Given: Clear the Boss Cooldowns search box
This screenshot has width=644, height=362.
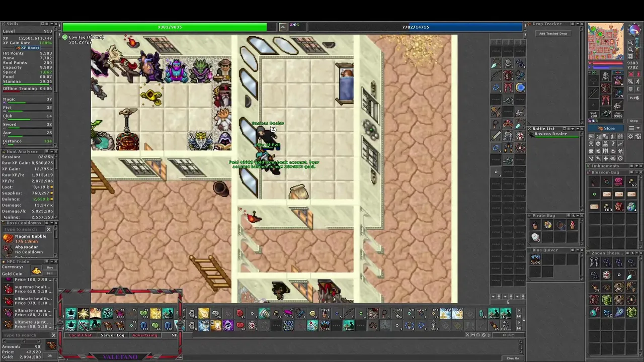Looking at the screenshot, I should point(49,229).
